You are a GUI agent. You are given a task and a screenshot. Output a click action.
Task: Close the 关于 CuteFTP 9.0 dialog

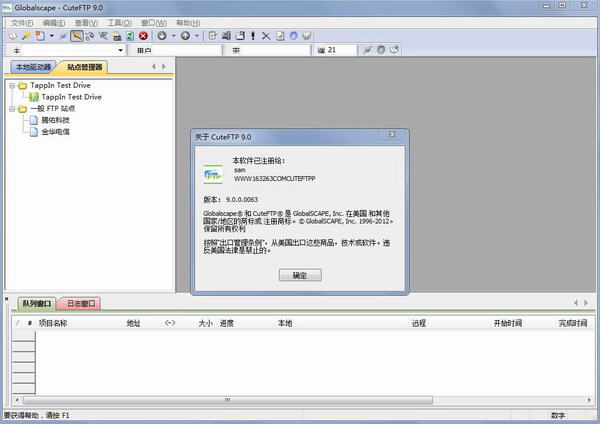pos(392,134)
